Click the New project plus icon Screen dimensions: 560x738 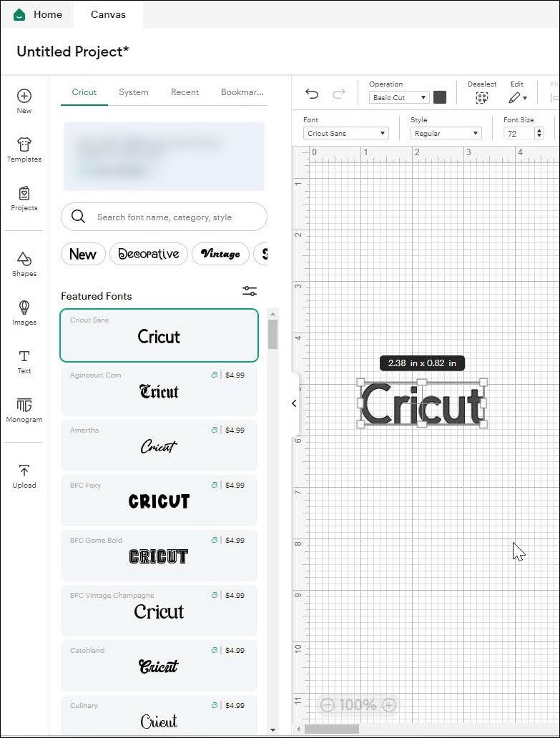(24, 96)
